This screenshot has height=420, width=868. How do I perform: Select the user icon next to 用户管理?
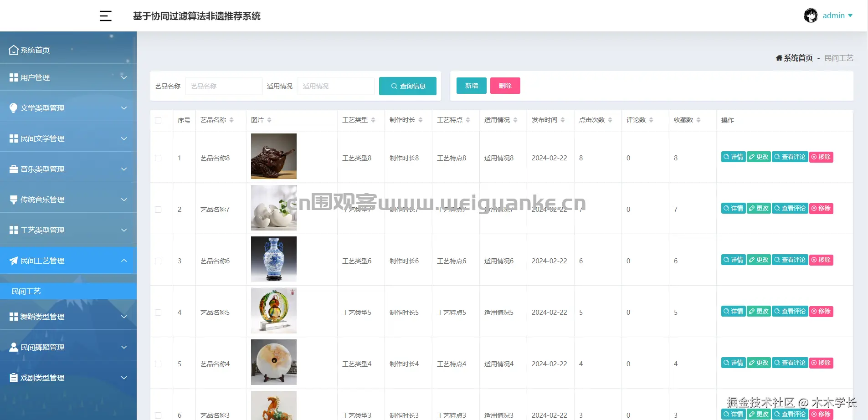(13, 77)
